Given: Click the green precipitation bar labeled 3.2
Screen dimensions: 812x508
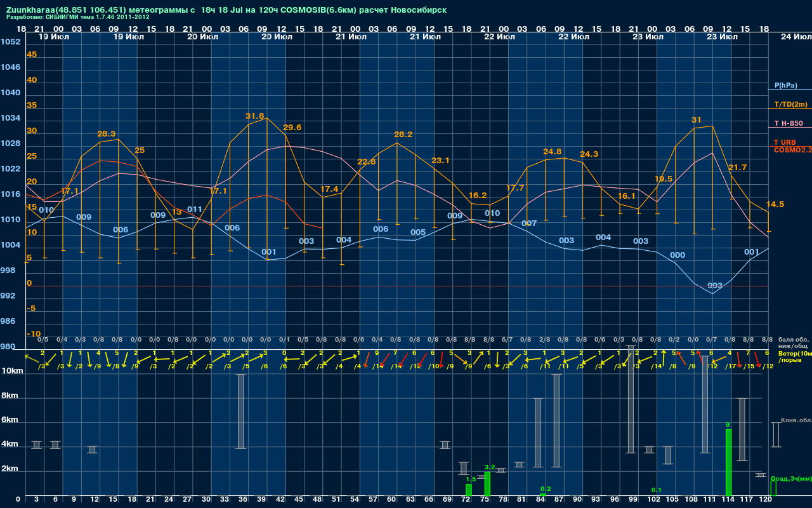Looking at the screenshot, I should click(x=487, y=484).
